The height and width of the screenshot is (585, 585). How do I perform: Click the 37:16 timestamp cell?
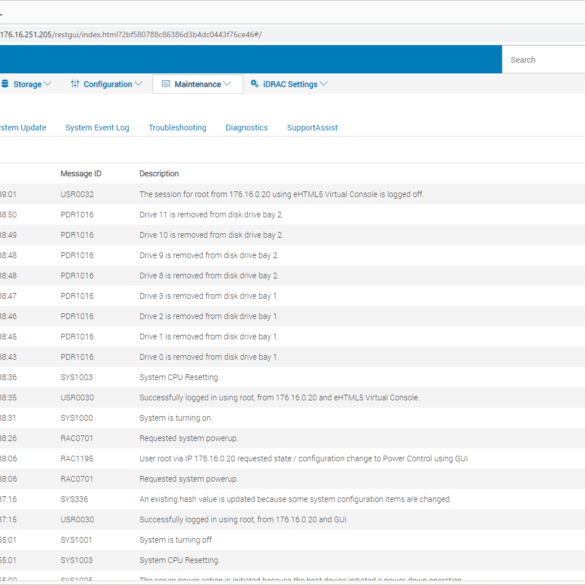(8, 500)
